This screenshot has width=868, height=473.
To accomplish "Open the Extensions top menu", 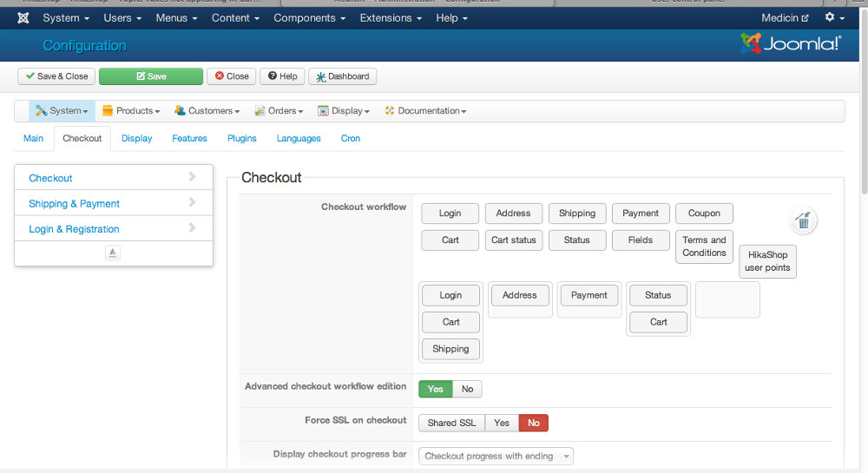I will tap(391, 17).
